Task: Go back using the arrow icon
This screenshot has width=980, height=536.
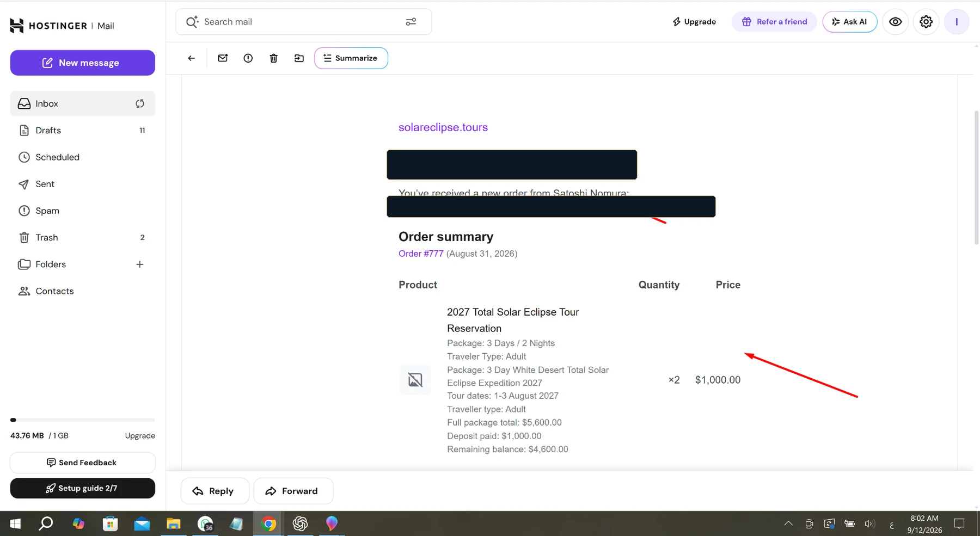Action: 191,58
